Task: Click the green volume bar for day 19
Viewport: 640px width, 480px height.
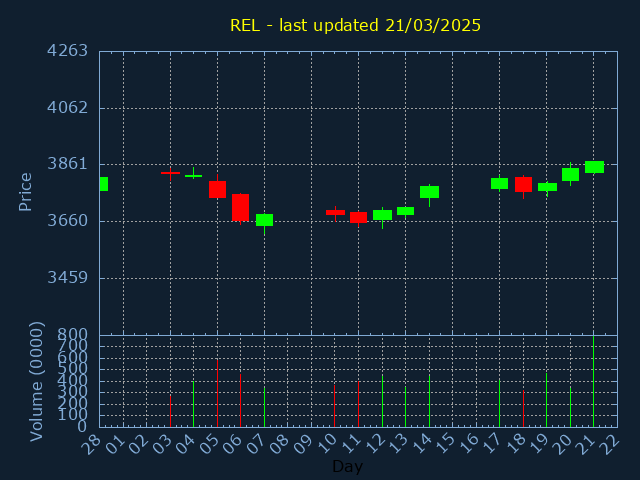Action: click(547, 400)
